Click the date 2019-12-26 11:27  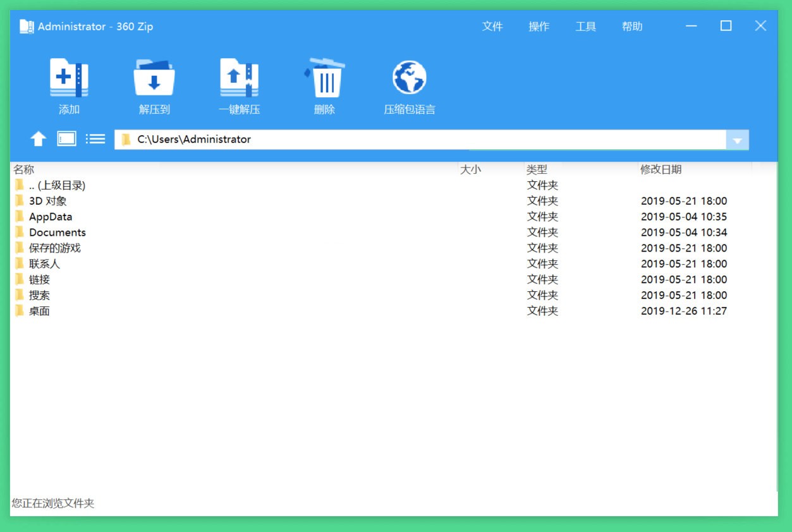pos(684,311)
